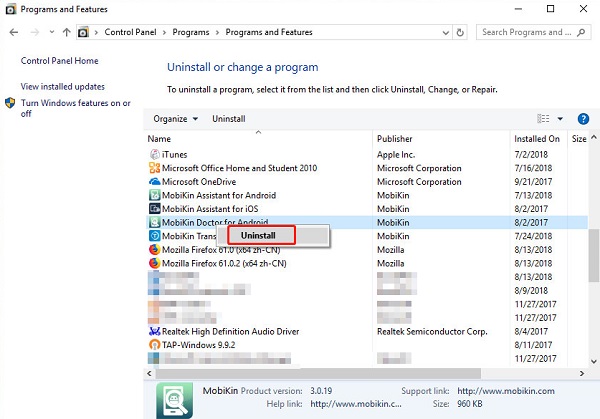Click Programs and Features title bar icon
This screenshot has width=600, height=419.
pos(11,9)
